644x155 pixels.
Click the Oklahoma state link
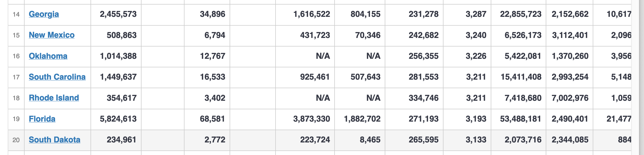click(x=48, y=56)
